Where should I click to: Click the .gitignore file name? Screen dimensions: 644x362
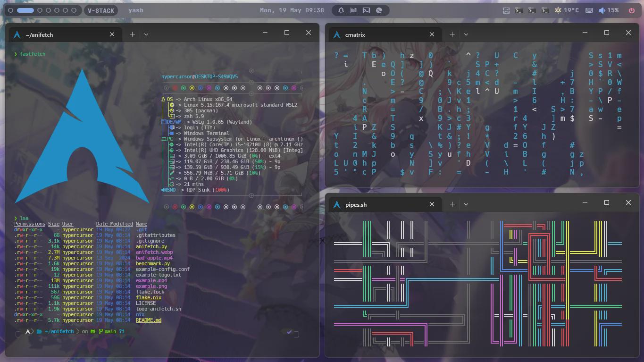pyautogui.click(x=150, y=241)
